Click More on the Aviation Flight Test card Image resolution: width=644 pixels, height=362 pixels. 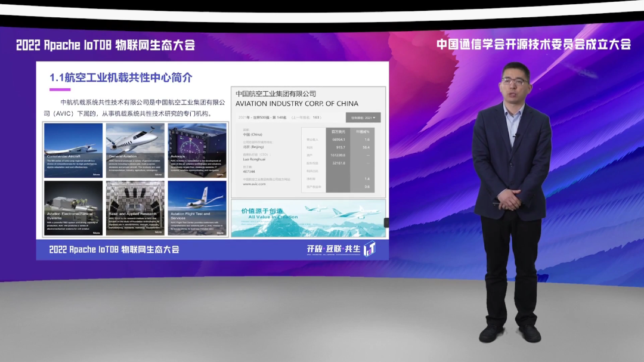(x=221, y=233)
